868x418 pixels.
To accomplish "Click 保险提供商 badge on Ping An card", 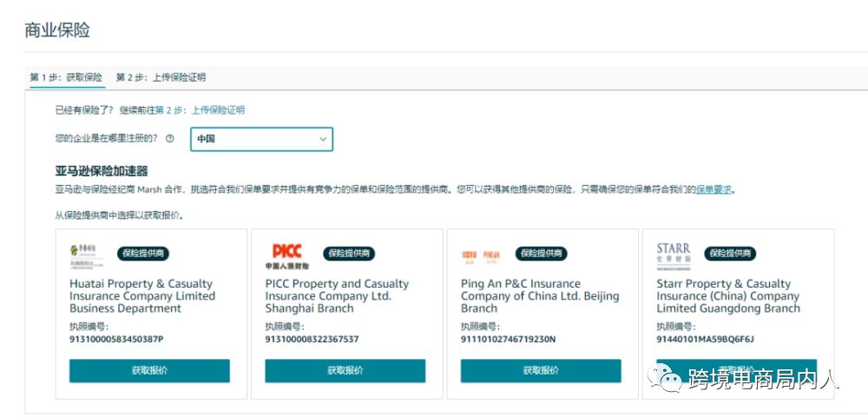I will click(542, 254).
